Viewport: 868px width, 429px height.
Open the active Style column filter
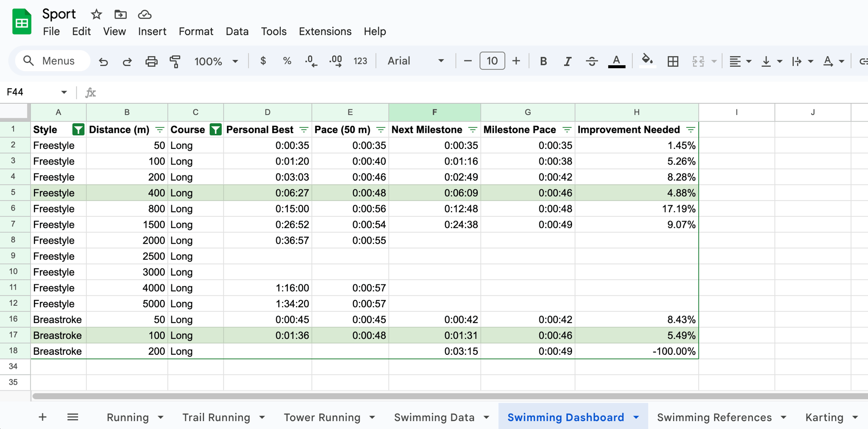pos(78,129)
